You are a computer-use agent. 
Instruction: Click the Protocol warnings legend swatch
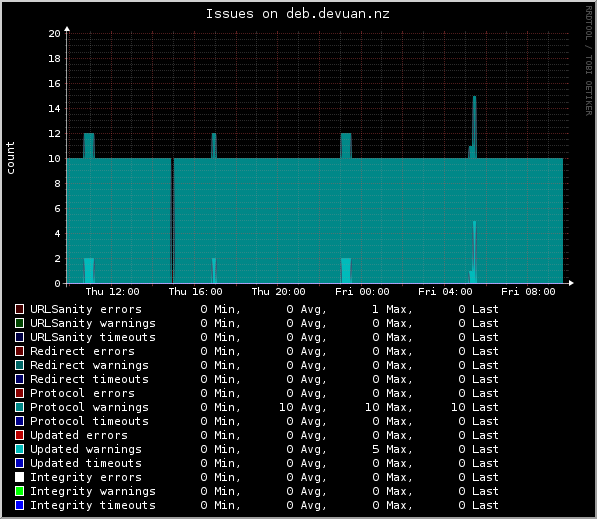19,407
